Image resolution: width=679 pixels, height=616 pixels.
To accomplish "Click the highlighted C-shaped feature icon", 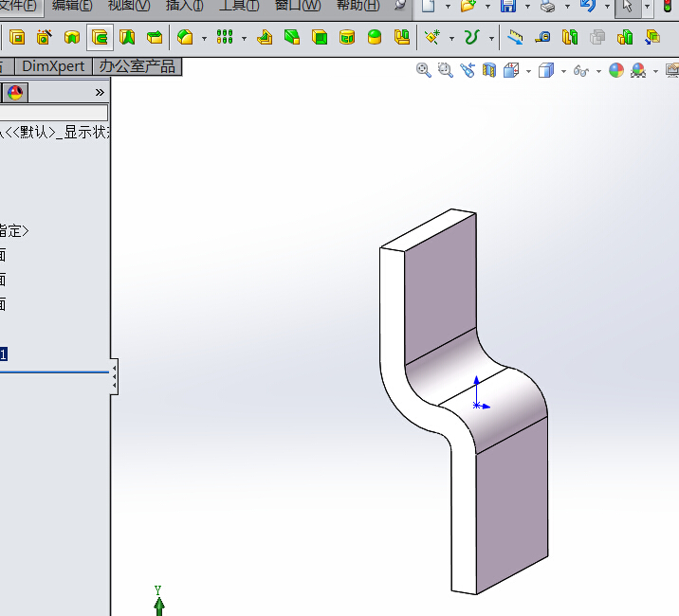I will [x=100, y=38].
